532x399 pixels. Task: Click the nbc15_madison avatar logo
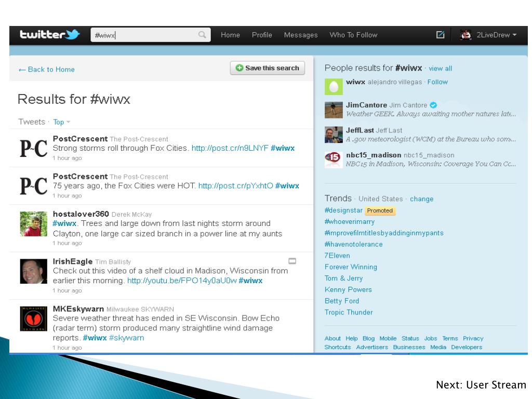(334, 159)
